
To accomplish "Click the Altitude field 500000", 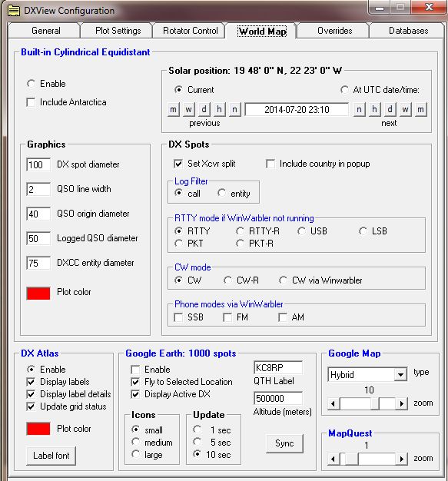I will pyautogui.click(x=278, y=398).
